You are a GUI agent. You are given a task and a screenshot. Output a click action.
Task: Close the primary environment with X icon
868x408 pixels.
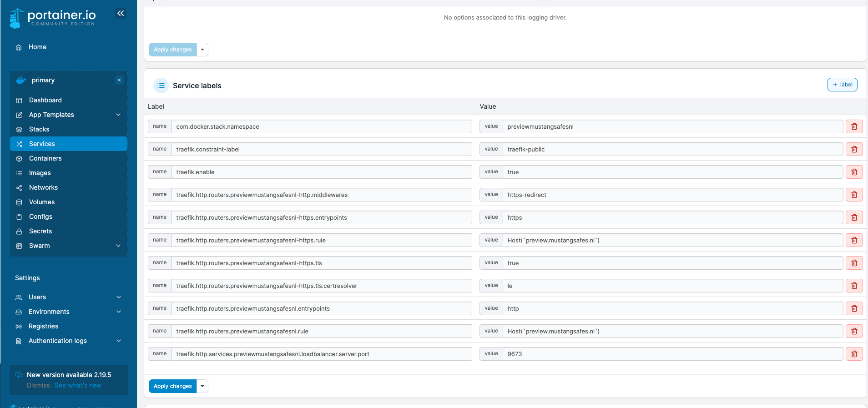click(119, 80)
